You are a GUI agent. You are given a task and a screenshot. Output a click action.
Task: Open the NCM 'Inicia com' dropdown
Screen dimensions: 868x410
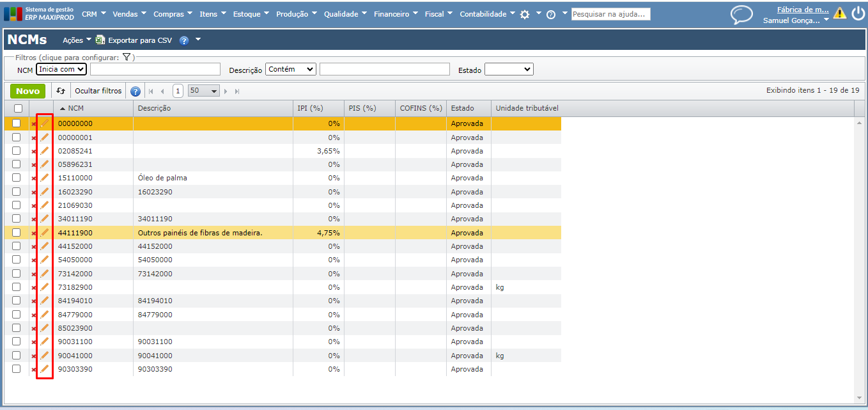pyautogui.click(x=61, y=69)
